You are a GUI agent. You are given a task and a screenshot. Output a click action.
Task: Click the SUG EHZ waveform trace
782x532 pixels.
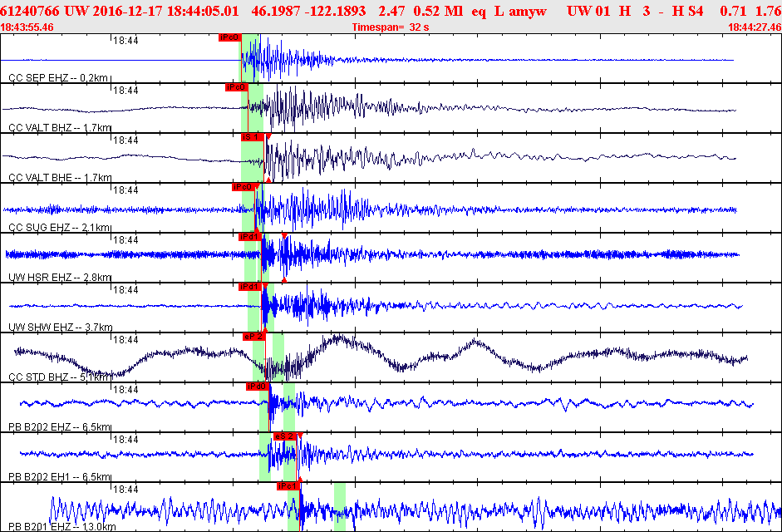(x=370, y=209)
